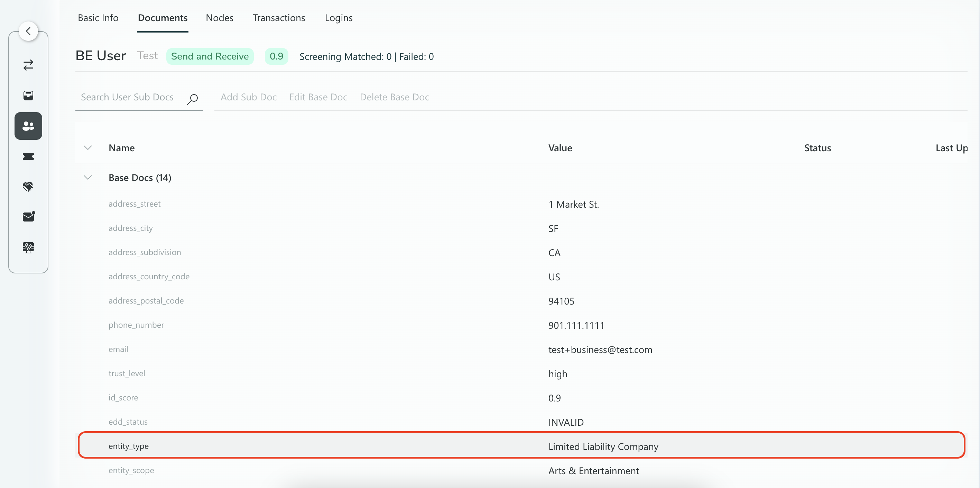Select the address_city row
This screenshot has width=980, height=488.
(x=521, y=228)
